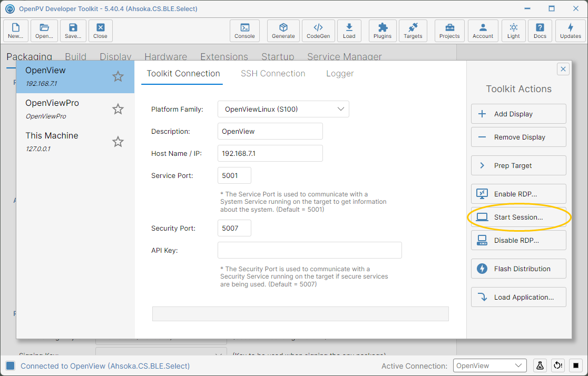Open the Startup tab
588x376 pixels.
click(278, 56)
